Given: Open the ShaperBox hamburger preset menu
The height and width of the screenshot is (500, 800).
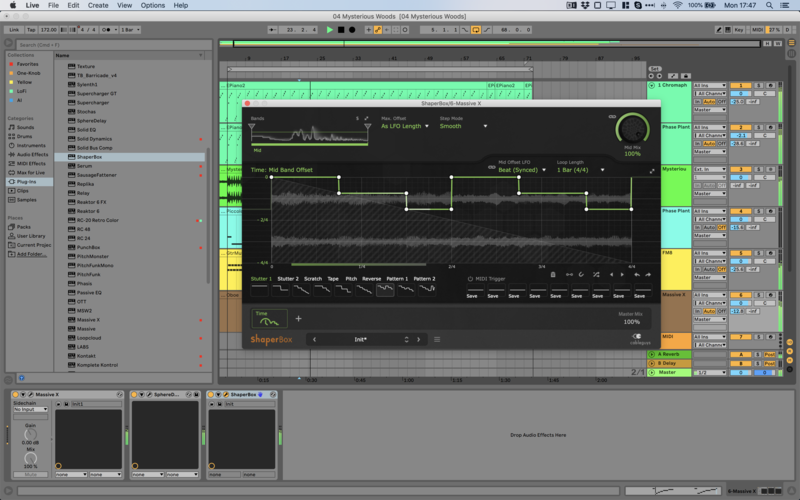Looking at the screenshot, I should tap(437, 340).
